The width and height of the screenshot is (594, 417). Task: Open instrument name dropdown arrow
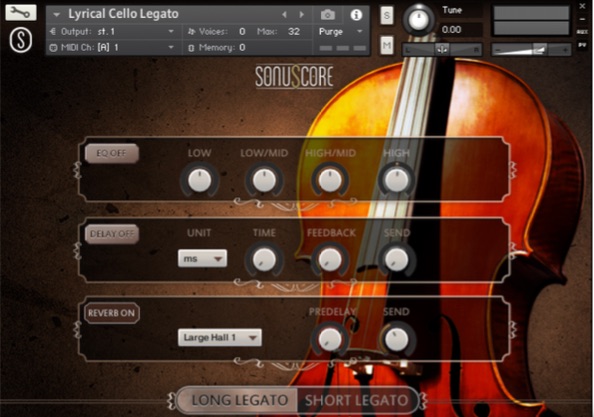56,15
